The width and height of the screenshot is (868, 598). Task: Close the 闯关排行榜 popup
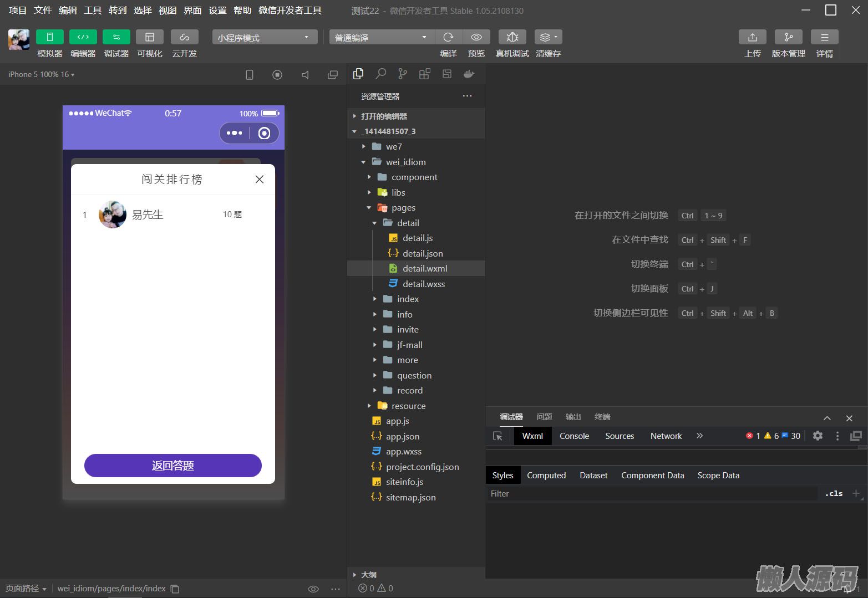tap(259, 179)
